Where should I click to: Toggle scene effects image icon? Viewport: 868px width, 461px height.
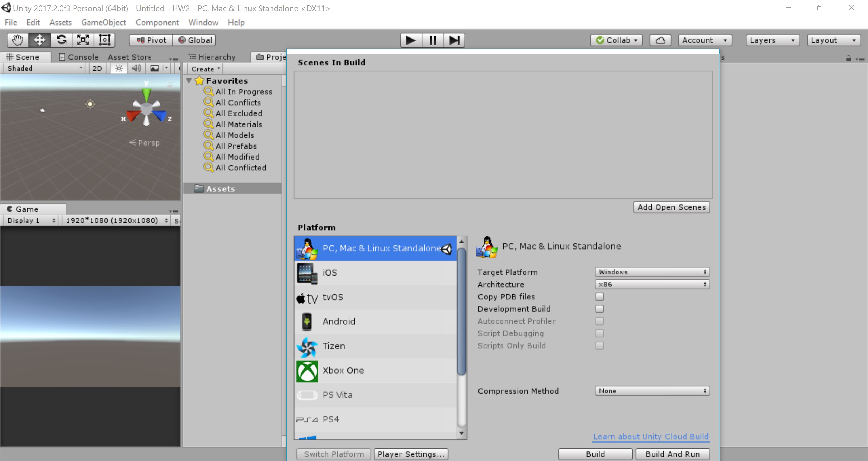click(x=155, y=68)
